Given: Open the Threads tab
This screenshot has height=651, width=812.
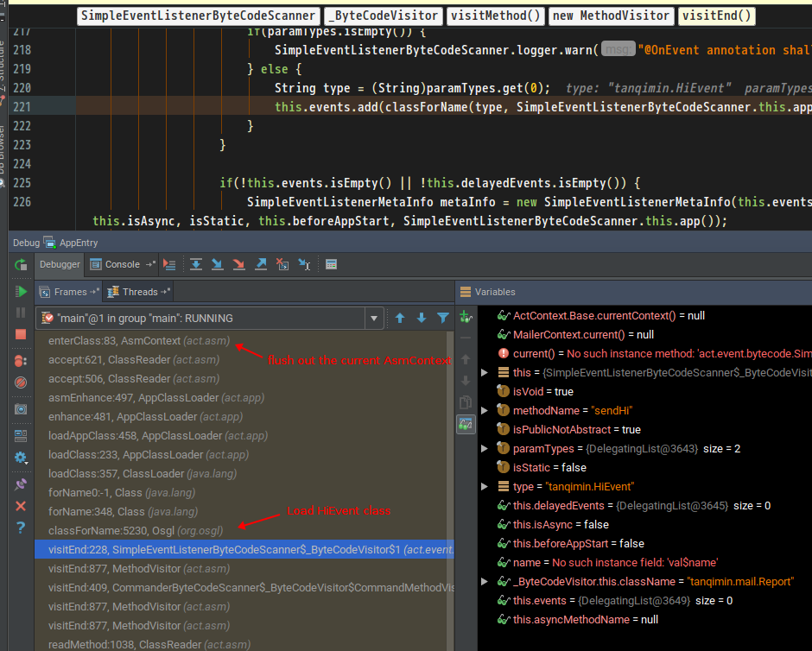Looking at the screenshot, I should (138, 292).
